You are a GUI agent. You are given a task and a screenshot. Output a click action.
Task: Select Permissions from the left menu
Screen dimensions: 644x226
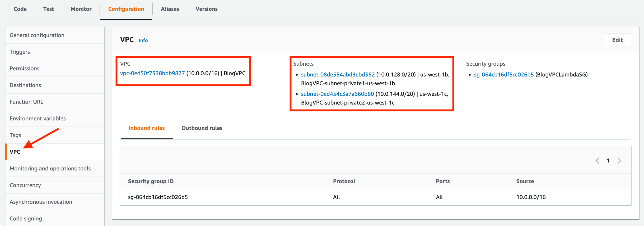25,68
